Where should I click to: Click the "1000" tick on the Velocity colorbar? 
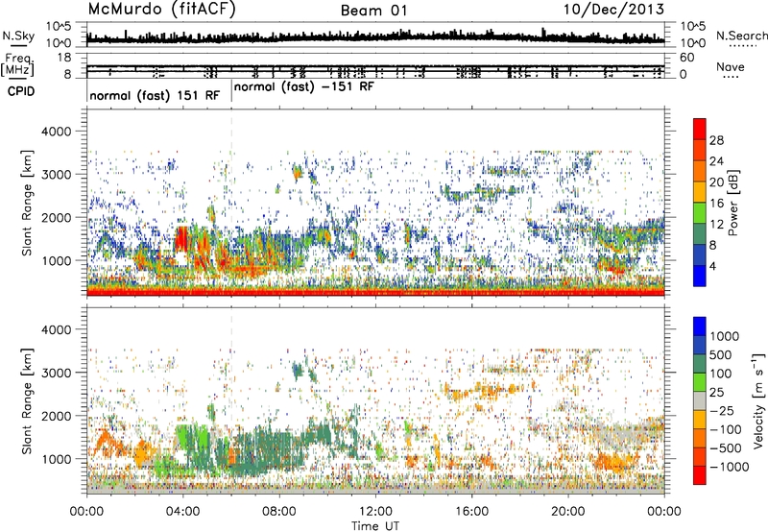[724, 336]
